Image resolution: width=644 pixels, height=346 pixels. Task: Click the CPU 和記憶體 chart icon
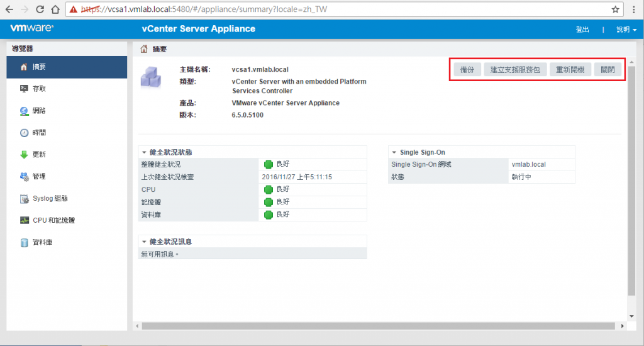point(25,220)
